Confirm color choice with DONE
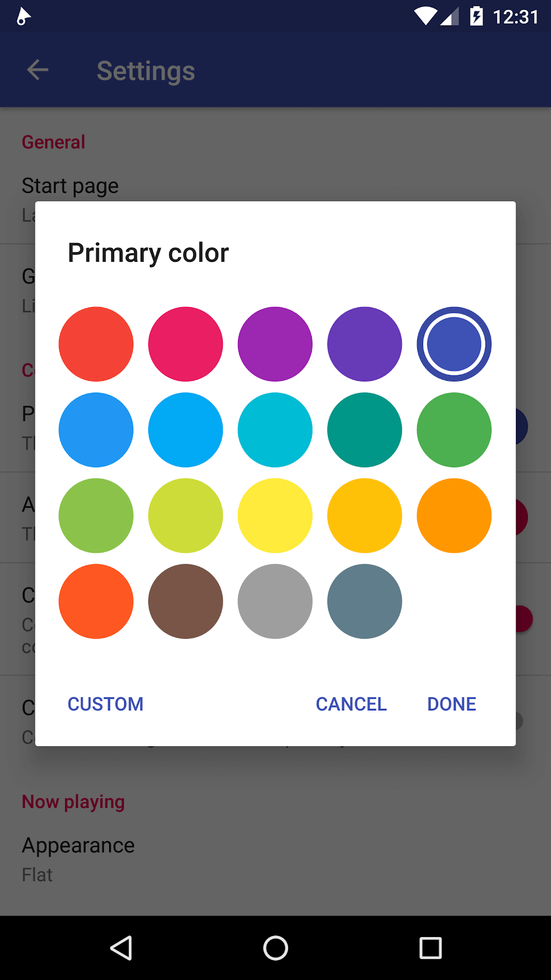Viewport: 551px width, 980px height. 451,704
